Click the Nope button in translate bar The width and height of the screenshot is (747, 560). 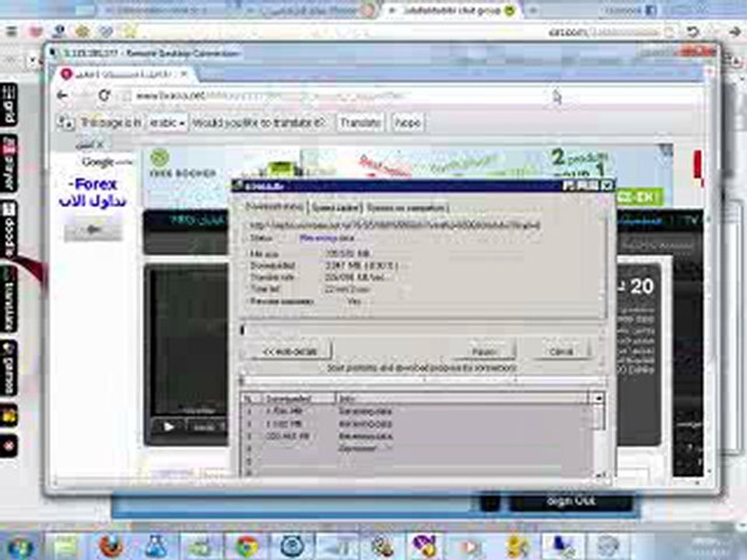pyautogui.click(x=407, y=123)
